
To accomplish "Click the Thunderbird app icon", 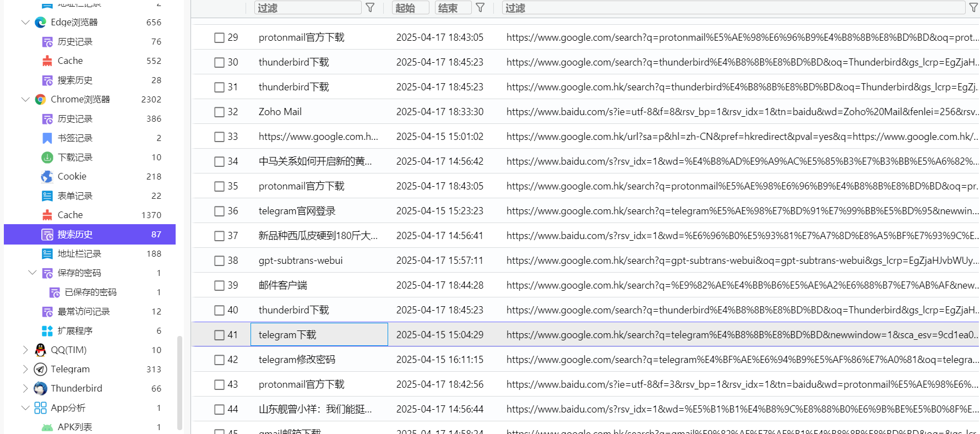I will [x=40, y=389].
